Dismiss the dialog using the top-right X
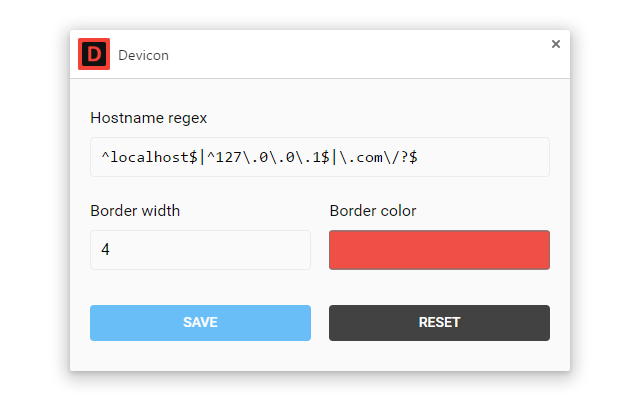Image resolution: width=640 pixels, height=400 pixels. coord(556,44)
